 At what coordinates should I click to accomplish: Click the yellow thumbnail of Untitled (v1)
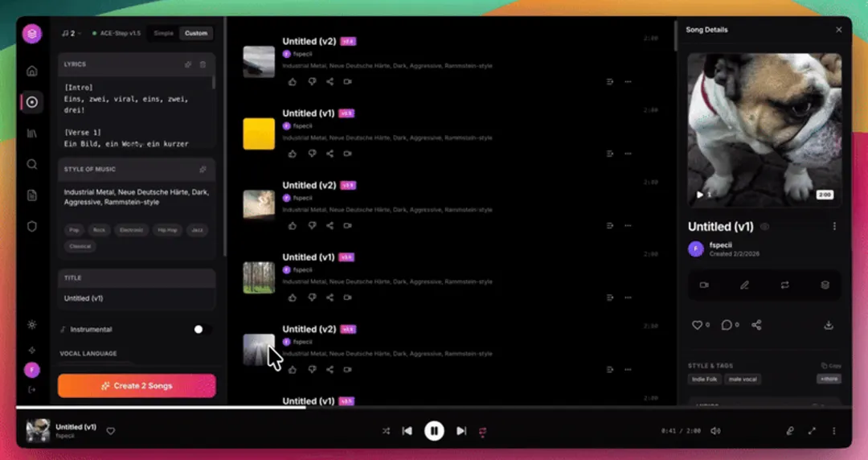click(259, 133)
